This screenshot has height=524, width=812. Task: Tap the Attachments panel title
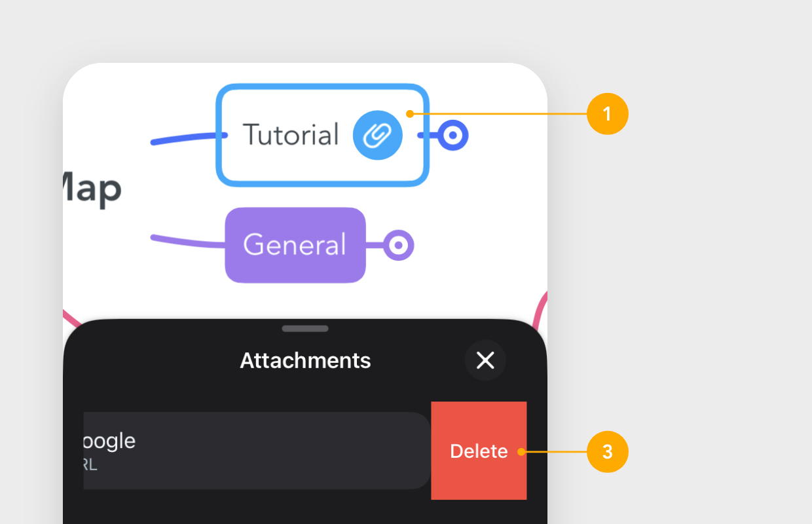[305, 360]
